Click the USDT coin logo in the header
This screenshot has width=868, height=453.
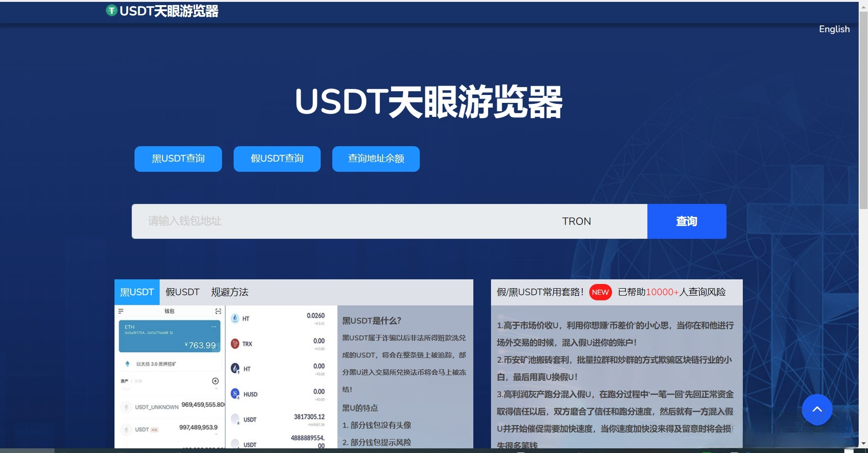coord(111,9)
